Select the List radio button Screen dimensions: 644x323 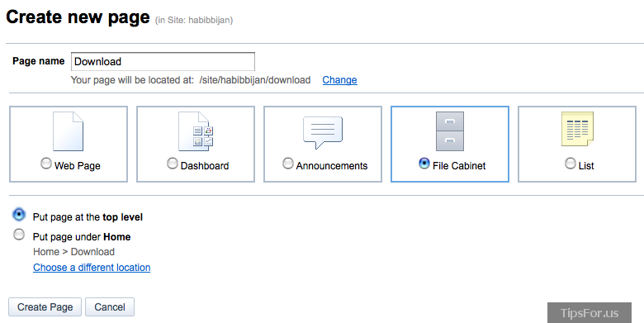570,164
